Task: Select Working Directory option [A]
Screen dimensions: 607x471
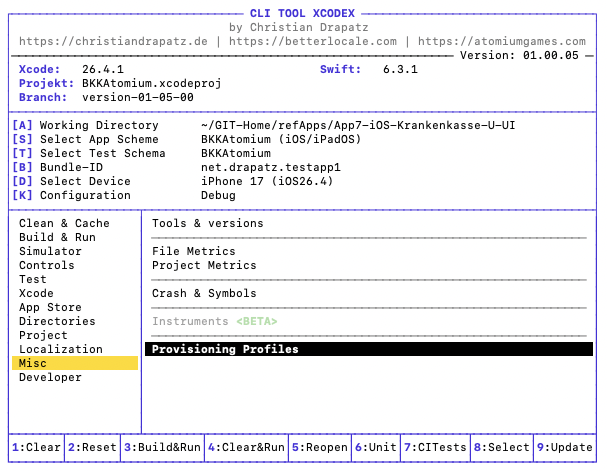Action: 85,125
